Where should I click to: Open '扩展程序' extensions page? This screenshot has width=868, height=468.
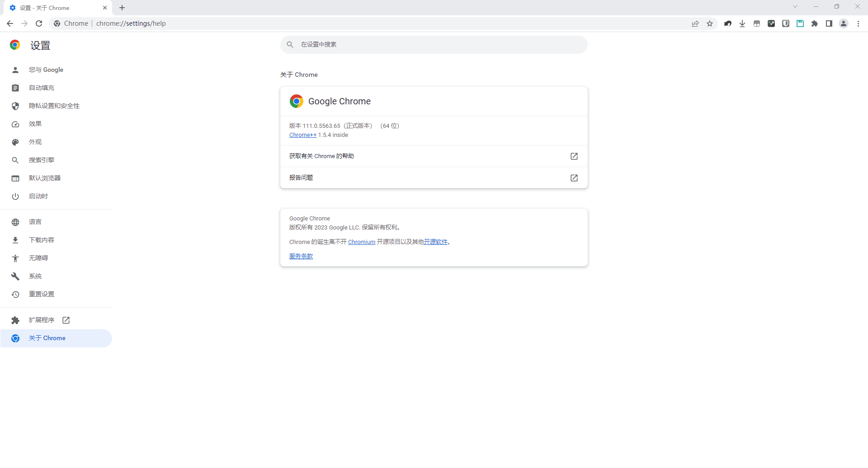click(57, 320)
